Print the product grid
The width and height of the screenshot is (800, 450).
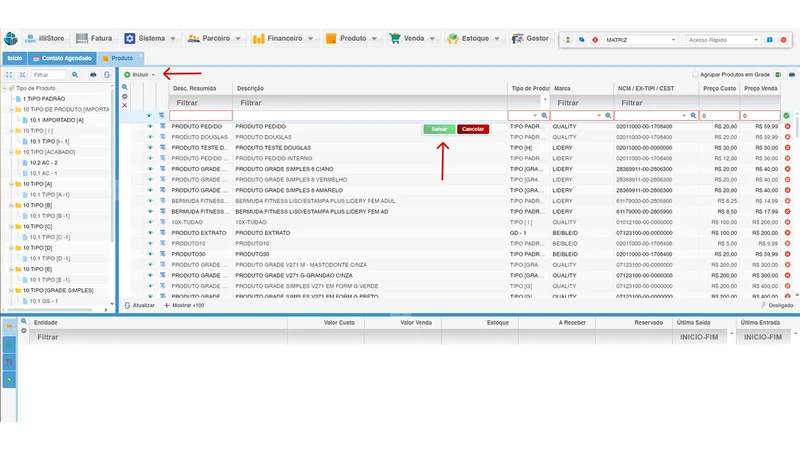point(792,74)
